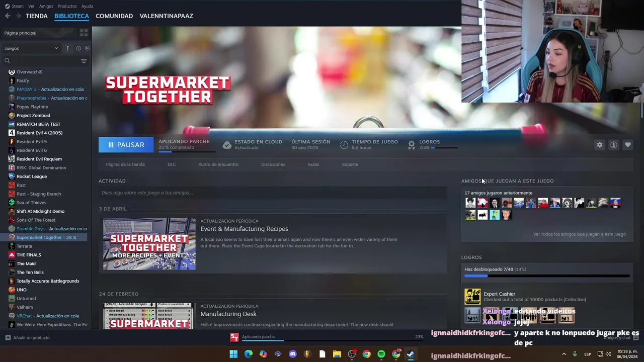This screenshot has height=362, width=644.
Task: Open game settings gear icon
Action: point(600,145)
